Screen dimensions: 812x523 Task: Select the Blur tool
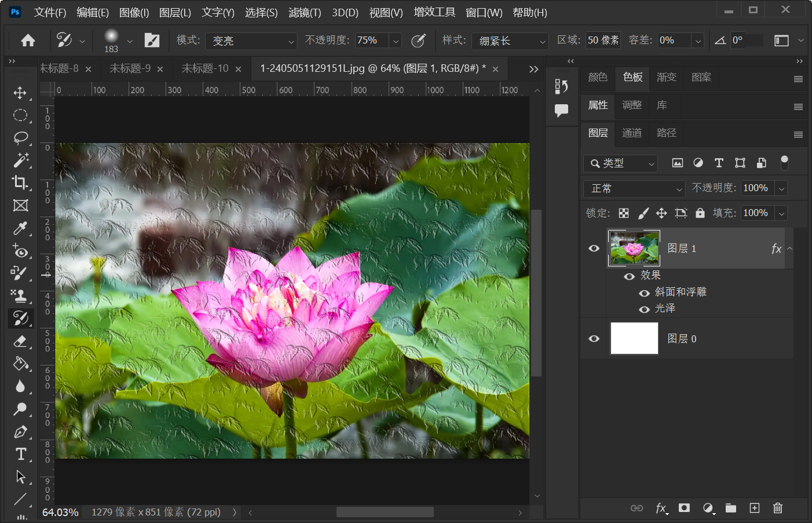point(20,386)
